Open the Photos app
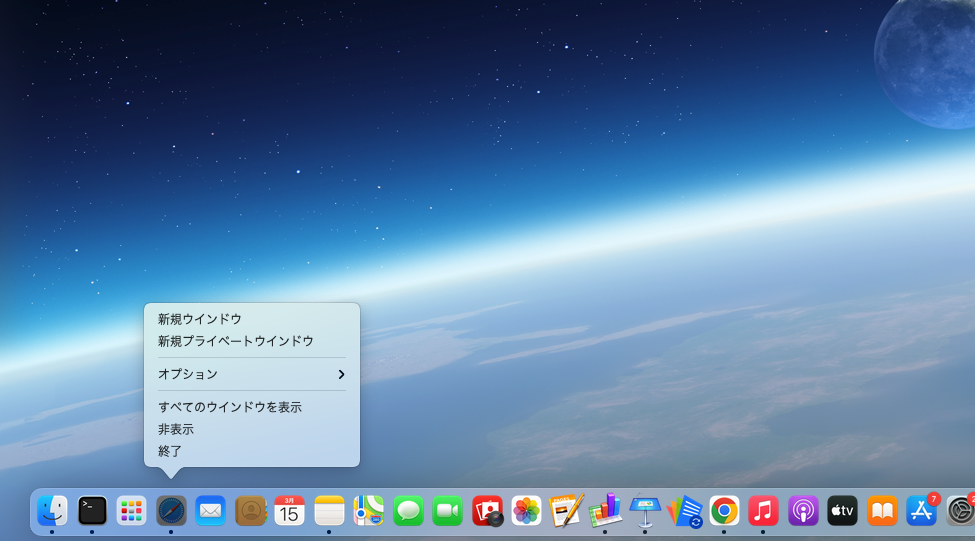The image size is (975, 541). (x=526, y=511)
